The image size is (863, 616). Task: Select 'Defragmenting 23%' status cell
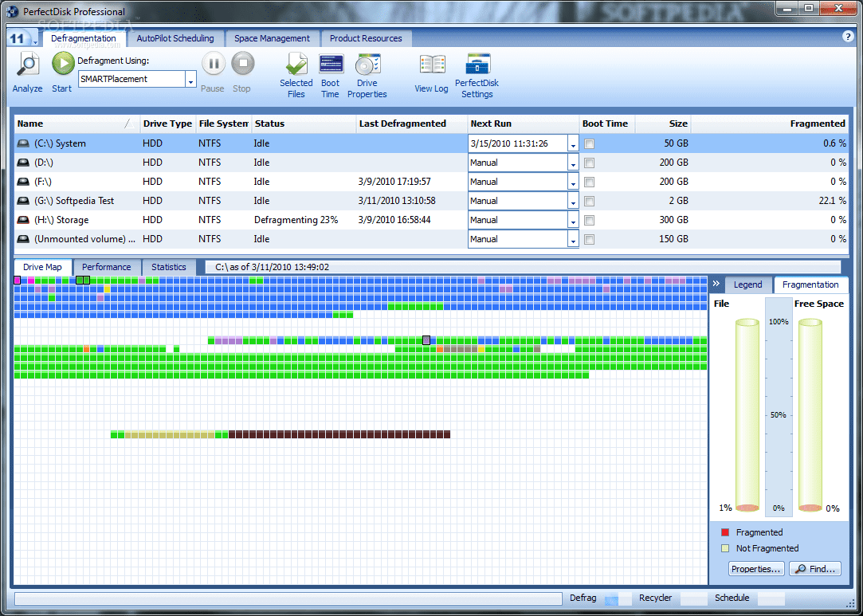click(296, 220)
